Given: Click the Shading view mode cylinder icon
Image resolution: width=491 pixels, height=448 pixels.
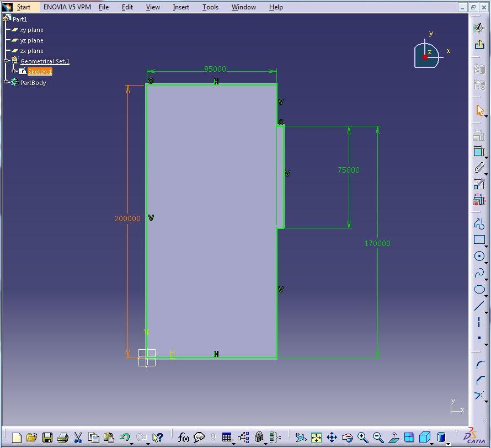Looking at the screenshot, I should click(441, 437).
